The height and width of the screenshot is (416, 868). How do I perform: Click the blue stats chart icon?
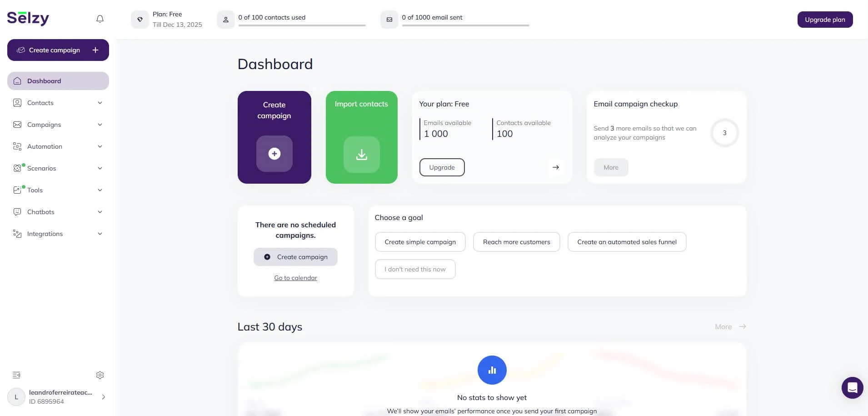tap(492, 370)
